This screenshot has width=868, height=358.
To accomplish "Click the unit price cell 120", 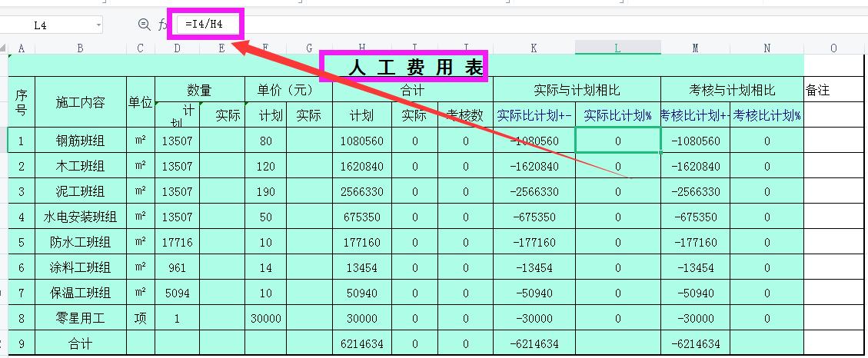I will [x=266, y=166].
